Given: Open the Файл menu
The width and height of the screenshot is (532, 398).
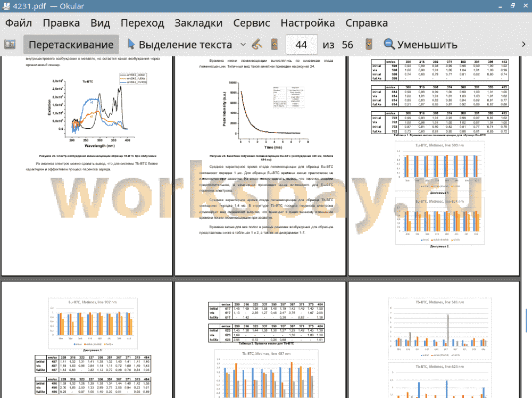Looking at the screenshot, I should click(x=19, y=23).
